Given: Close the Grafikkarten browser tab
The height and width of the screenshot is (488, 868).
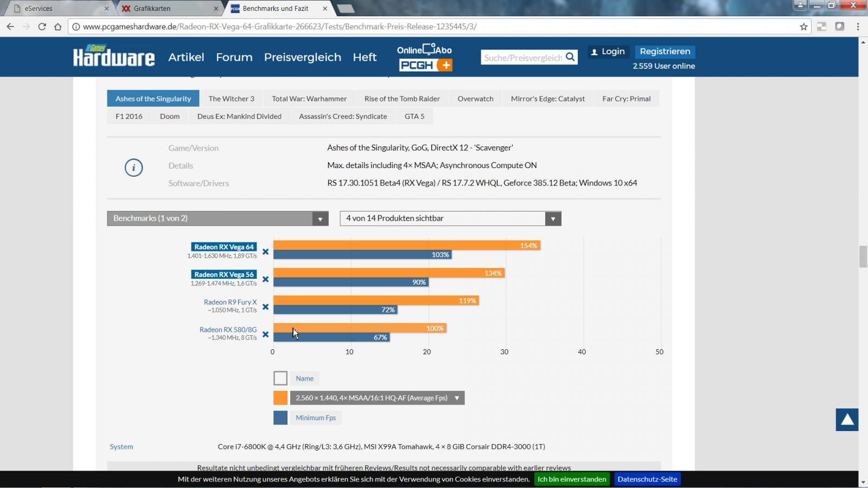Looking at the screenshot, I should (x=216, y=8).
